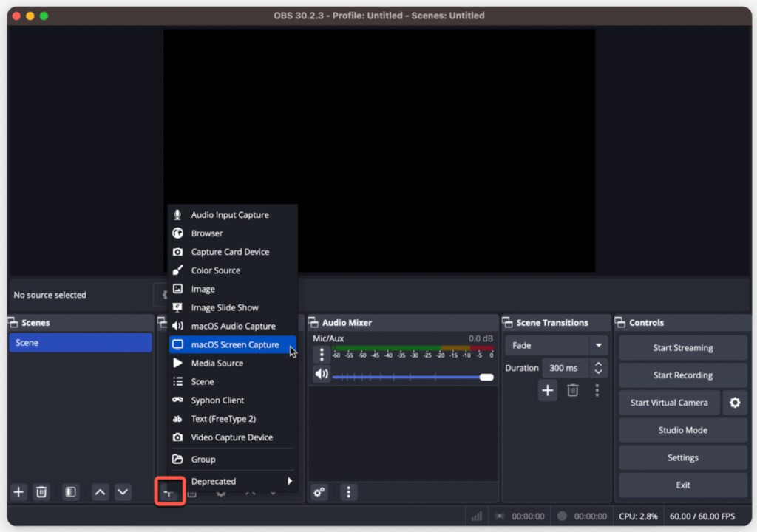This screenshot has height=532, width=757.
Task: Undock the Scene Transitions panel icon
Action: tap(508, 322)
